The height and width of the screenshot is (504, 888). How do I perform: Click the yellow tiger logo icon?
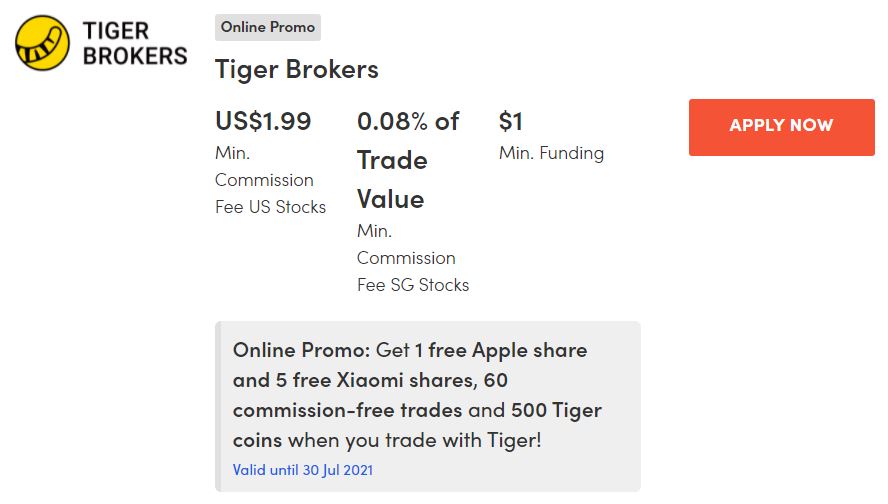click(x=43, y=43)
